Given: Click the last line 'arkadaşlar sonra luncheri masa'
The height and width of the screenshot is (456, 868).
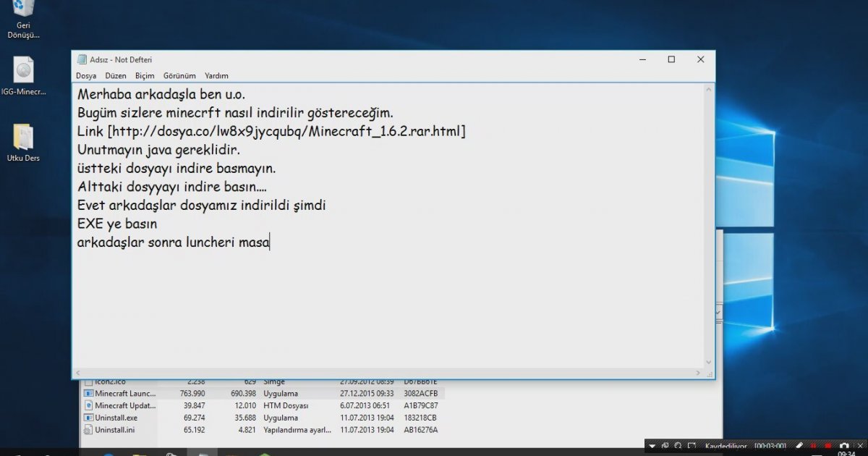Looking at the screenshot, I should pos(174,243).
